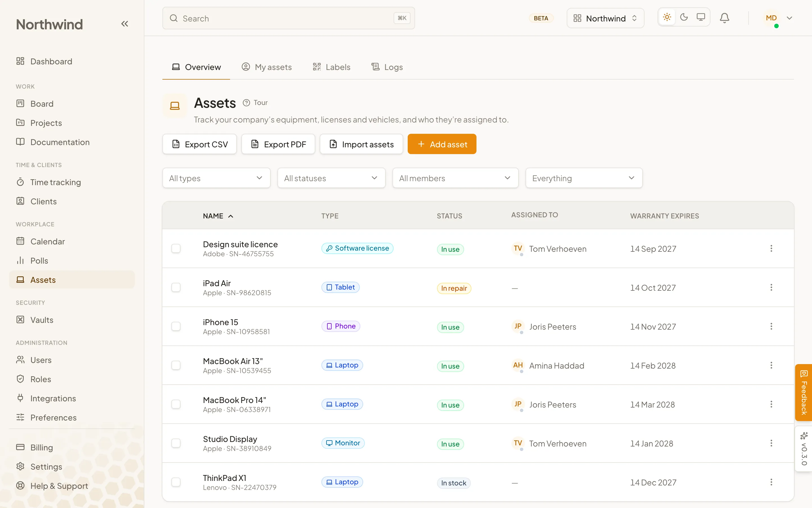Click the Help & Support lifebuoy icon
Screen dimensions: 812x508
click(20, 485)
